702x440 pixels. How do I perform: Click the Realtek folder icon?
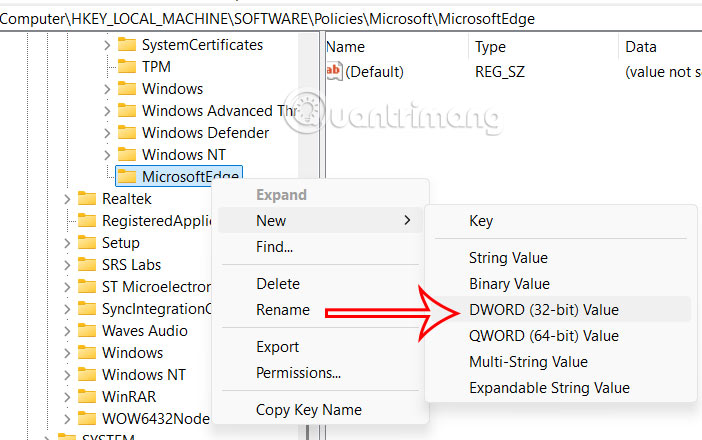87,198
